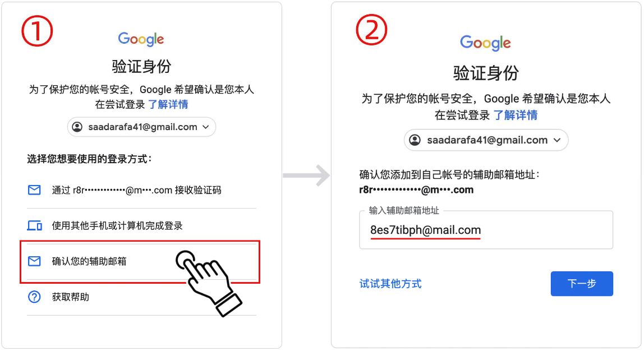Click the 下一步 button
Image resolution: width=644 pixels, height=351 pixels.
pos(582,284)
